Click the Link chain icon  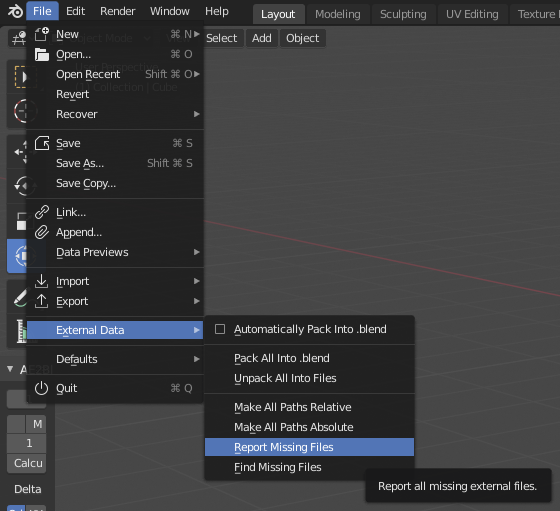pyautogui.click(x=41, y=212)
